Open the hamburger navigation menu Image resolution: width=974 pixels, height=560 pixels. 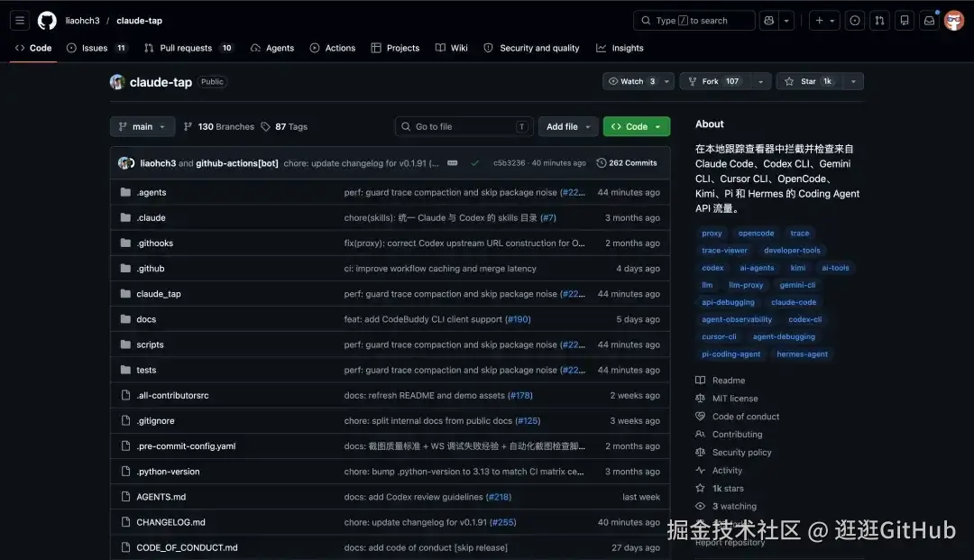point(20,21)
